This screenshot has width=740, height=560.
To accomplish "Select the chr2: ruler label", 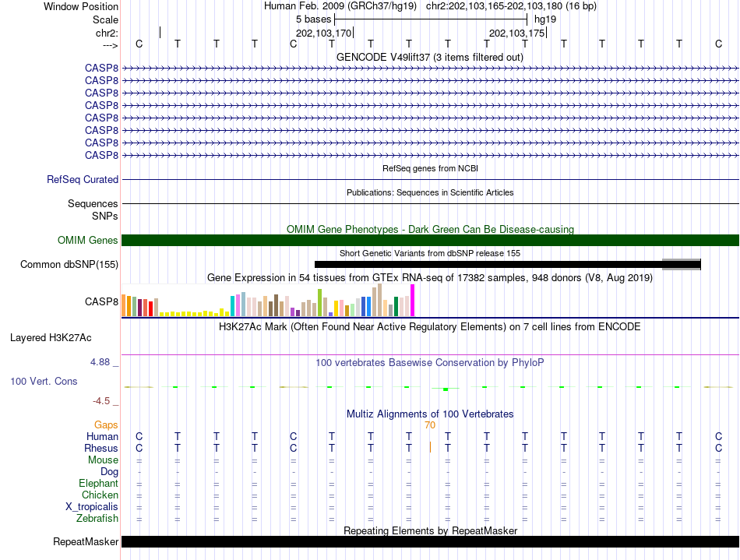I will [x=107, y=33].
